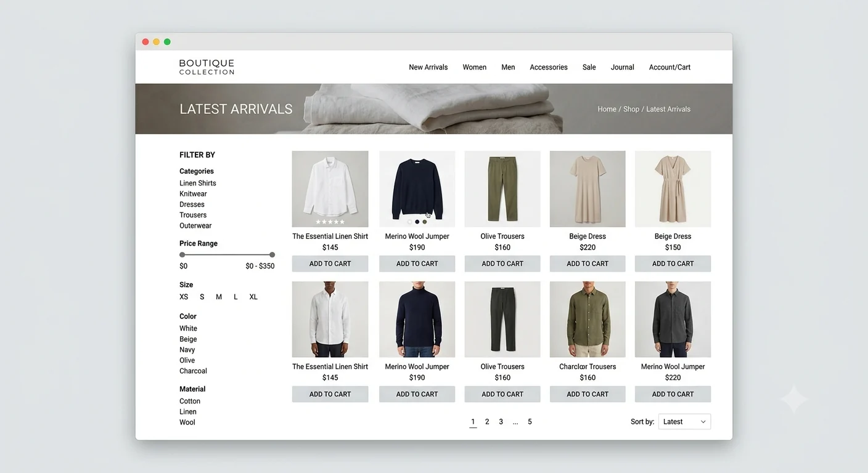Open the dark charcoal trousers photo
The image size is (868, 473).
coord(502,320)
